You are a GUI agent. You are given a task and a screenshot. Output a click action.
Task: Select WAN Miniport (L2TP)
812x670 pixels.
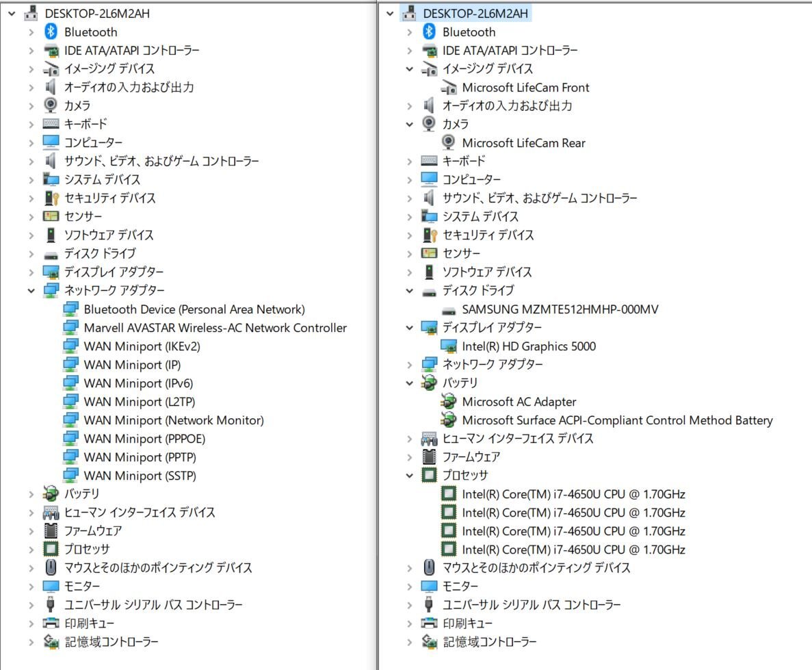coord(140,402)
